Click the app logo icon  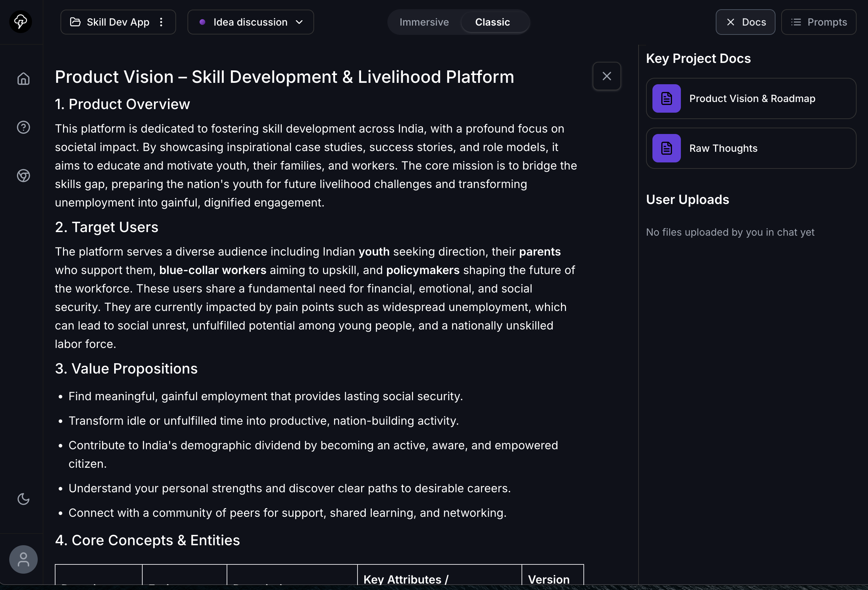coord(21,22)
